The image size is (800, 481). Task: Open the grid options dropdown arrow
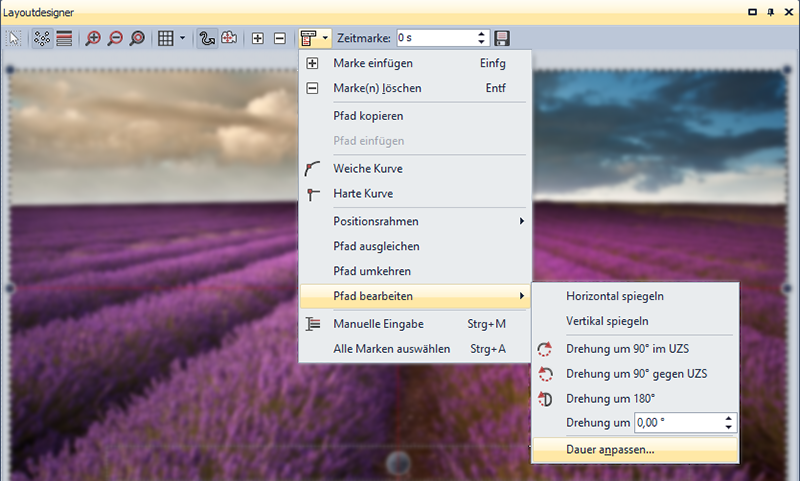click(x=182, y=38)
